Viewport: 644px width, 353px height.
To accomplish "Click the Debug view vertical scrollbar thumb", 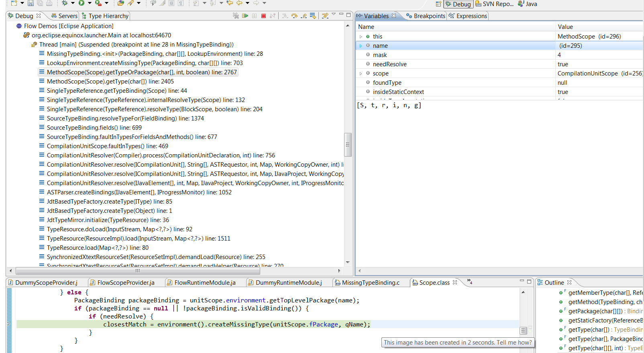I will pos(348,145).
